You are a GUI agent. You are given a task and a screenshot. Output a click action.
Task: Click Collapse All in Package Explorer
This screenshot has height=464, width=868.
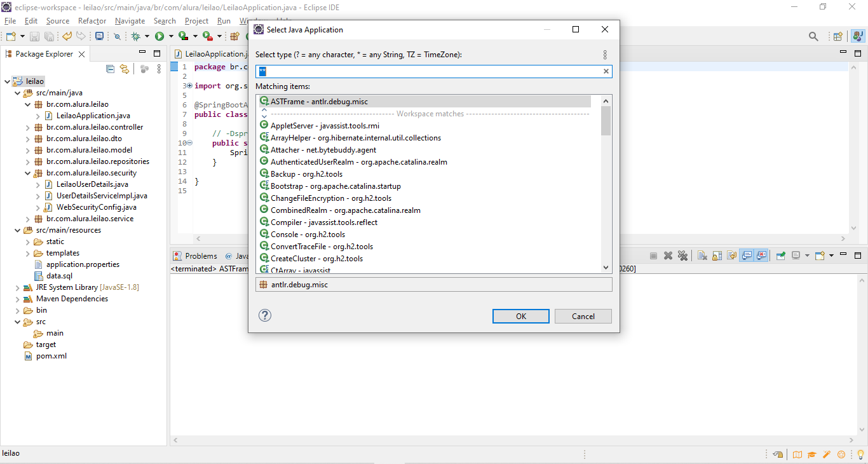(110, 69)
